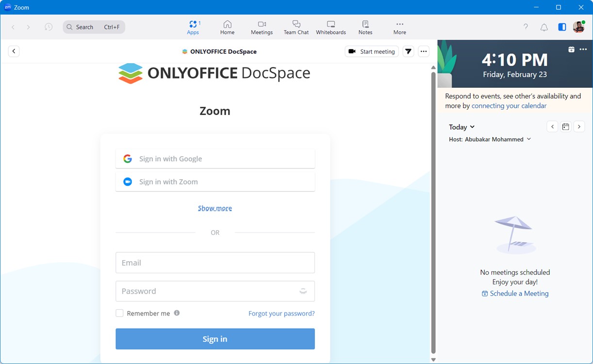Open the More menu in the top bar
This screenshot has height=364, width=593.
(399, 27)
